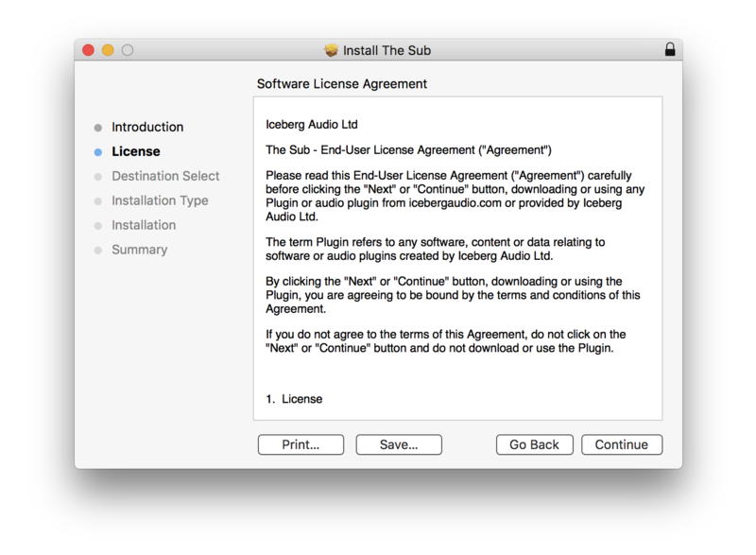Viewport: 756px width, 555px height.
Task: Click the gray bullet next to Introduction
Action: (x=98, y=128)
